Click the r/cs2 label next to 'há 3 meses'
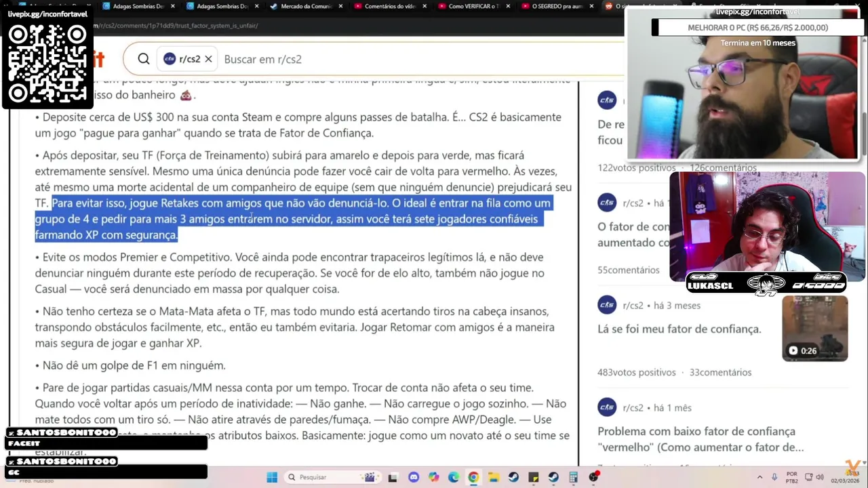The width and height of the screenshot is (868, 488). 633,306
